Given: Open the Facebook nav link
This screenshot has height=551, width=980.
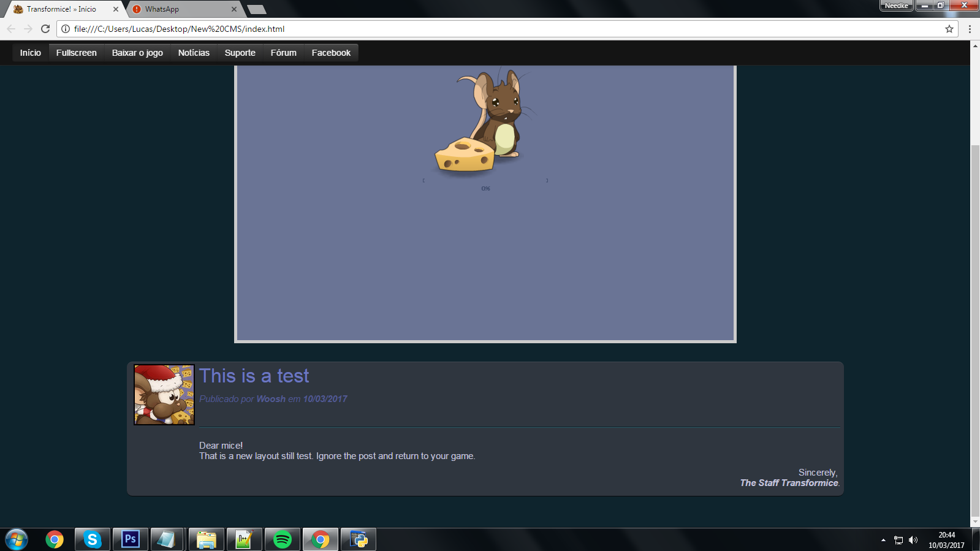Looking at the screenshot, I should tap(331, 53).
